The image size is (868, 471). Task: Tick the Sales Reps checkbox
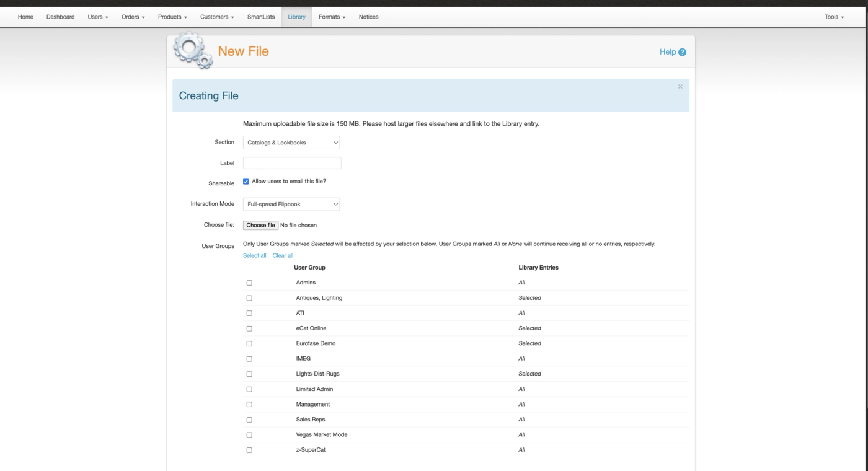[249, 420]
